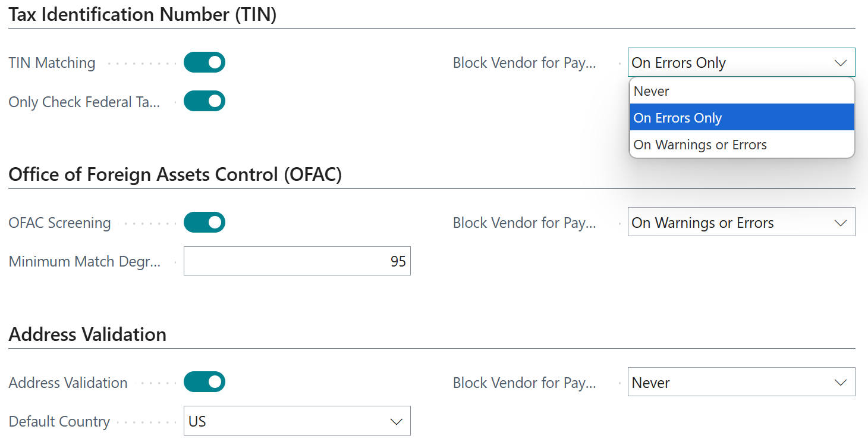Toggle the TIN Matching switch
868x448 pixels.
click(204, 62)
